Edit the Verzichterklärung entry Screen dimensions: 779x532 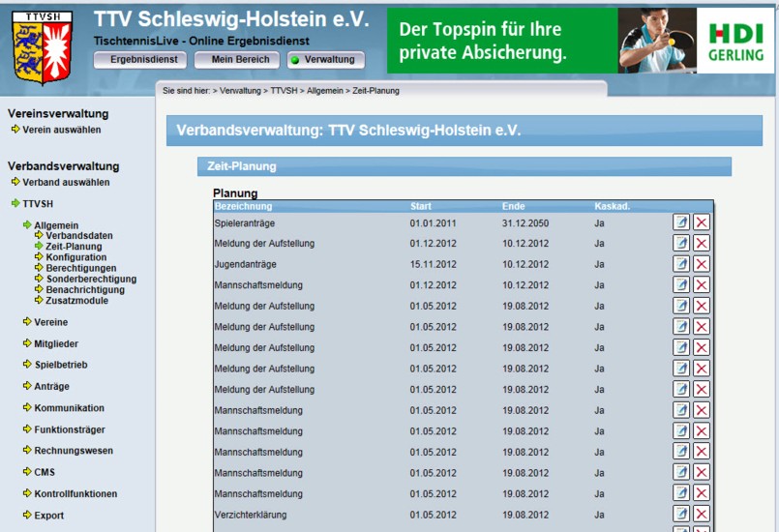681,515
